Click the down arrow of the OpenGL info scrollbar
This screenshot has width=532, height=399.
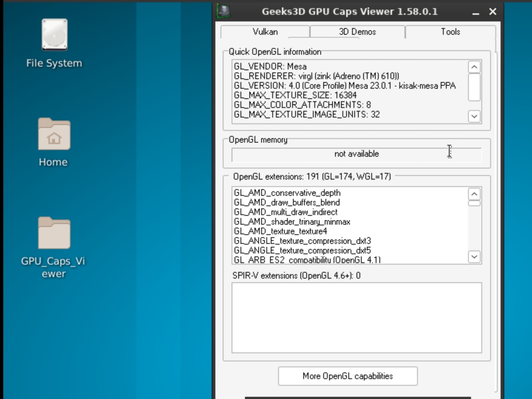[x=474, y=116]
